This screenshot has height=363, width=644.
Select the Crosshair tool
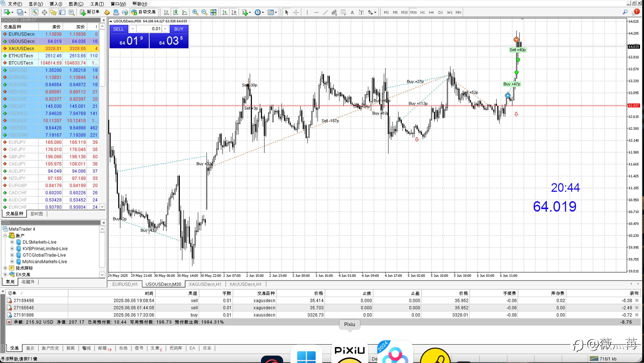[x=296, y=12]
